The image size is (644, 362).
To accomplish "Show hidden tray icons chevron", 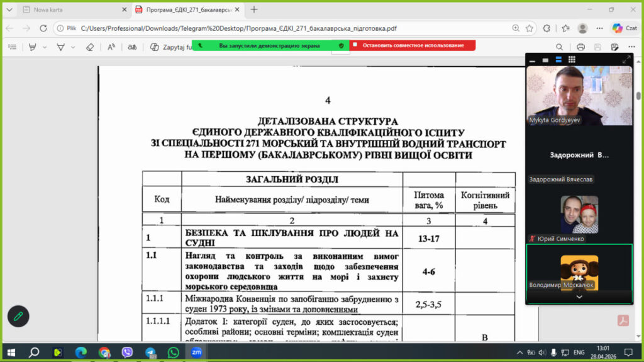I will click(519, 353).
